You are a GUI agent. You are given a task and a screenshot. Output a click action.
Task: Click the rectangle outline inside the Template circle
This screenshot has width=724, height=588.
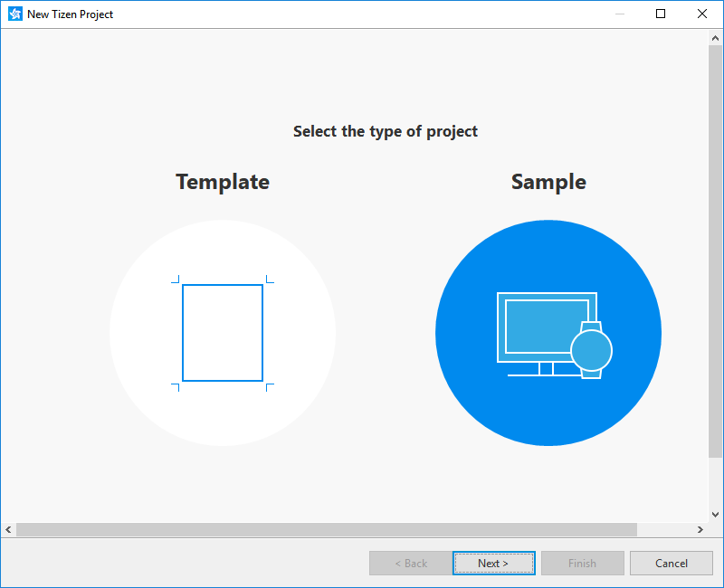click(222, 332)
